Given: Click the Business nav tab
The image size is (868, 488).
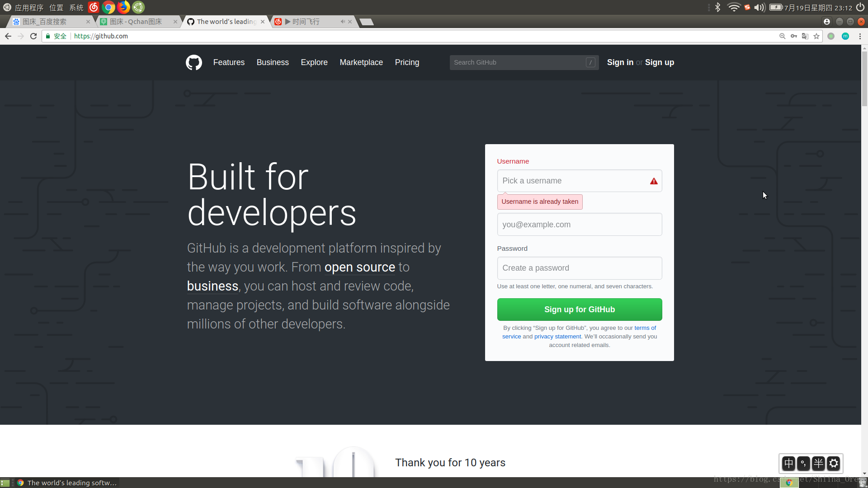Looking at the screenshot, I should [x=273, y=62].
